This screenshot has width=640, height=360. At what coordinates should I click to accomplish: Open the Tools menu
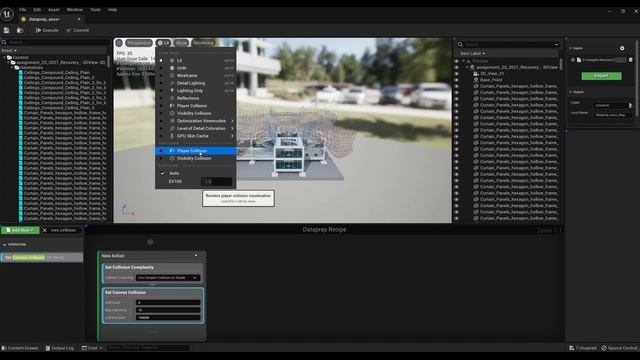point(95,9)
